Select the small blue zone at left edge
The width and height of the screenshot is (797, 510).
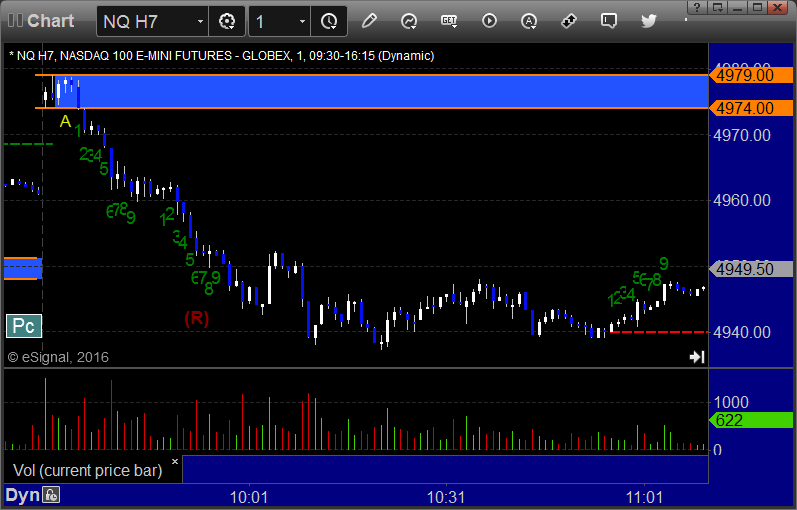coord(23,268)
